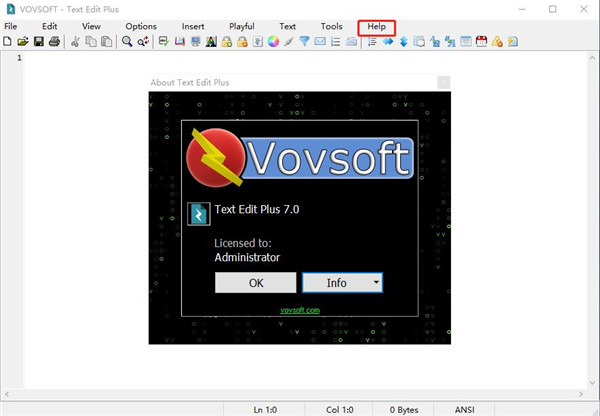Screen dimensions: 600x416
Task: Cut selected text with the scissors icon
Action: click(x=75, y=41)
